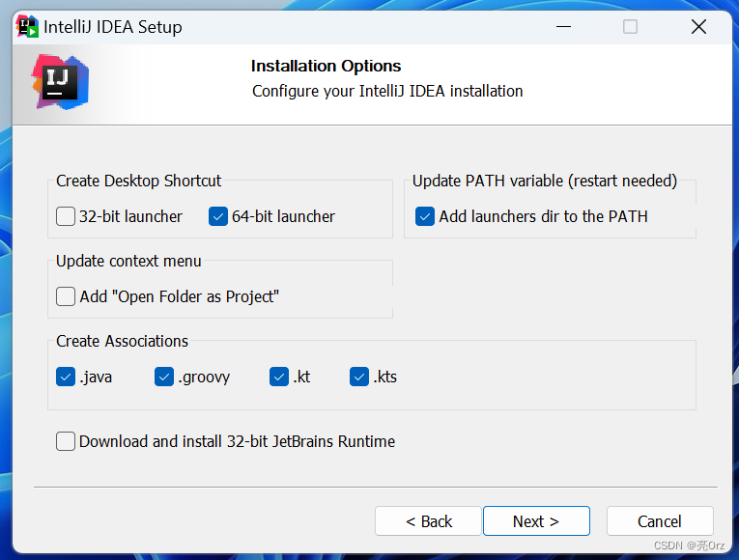Image resolution: width=739 pixels, height=560 pixels.
Task: Click 'Configure your IntelliJ IDEA installation' text
Action: point(387,91)
